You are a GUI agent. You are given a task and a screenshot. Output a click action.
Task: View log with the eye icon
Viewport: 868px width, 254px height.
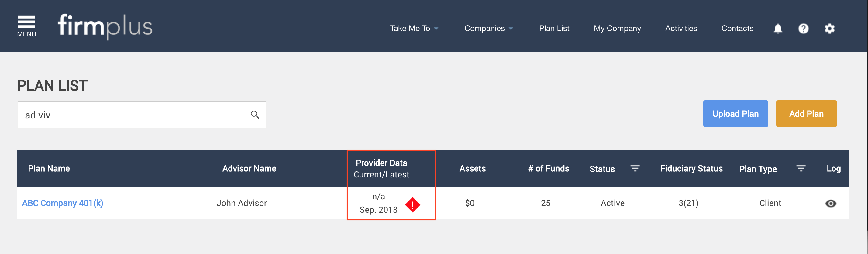831,204
